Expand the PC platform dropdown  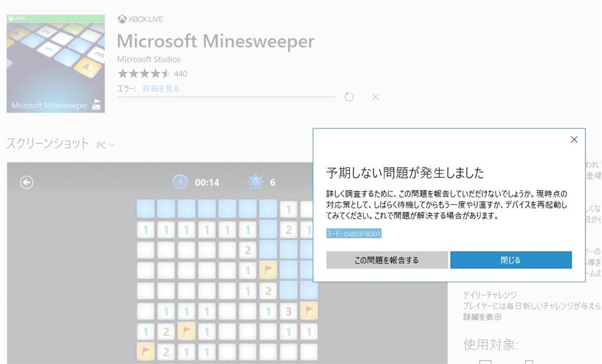click(x=106, y=145)
